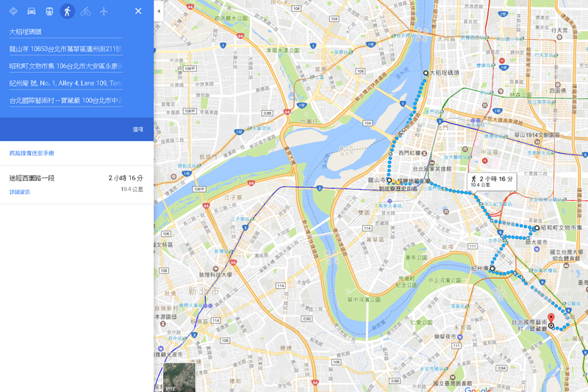Edit the 紀州庵 waypoint field
Screen dimensions: 588x392
pos(66,83)
